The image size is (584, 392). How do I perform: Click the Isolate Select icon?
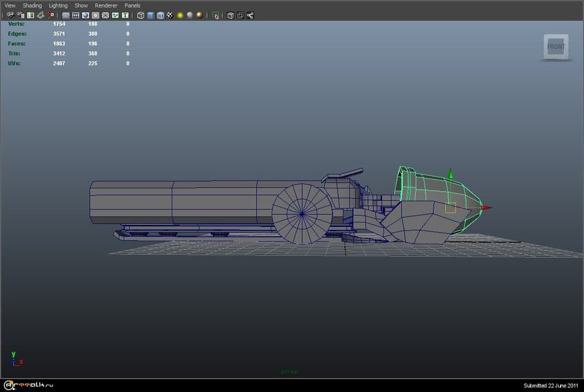click(x=216, y=15)
